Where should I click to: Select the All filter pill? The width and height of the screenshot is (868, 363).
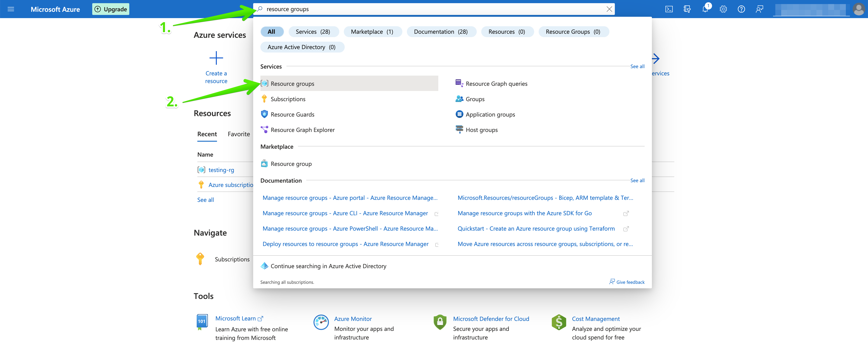coord(271,32)
